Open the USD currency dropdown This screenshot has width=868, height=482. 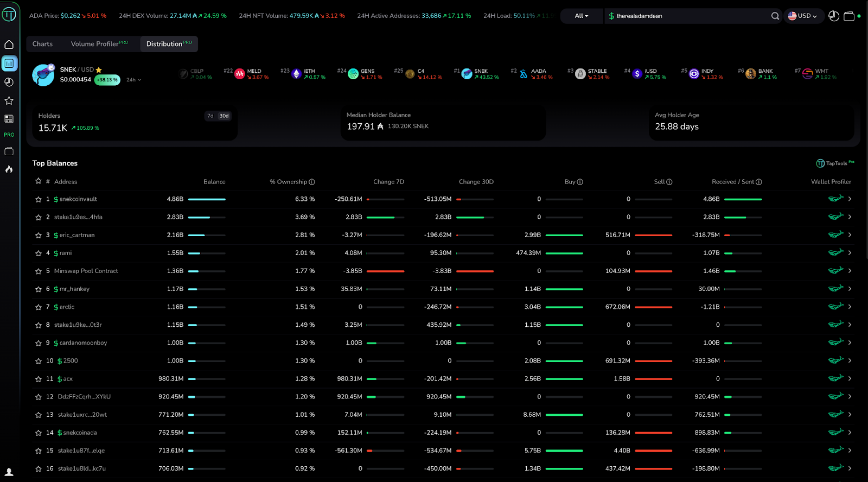(x=803, y=16)
